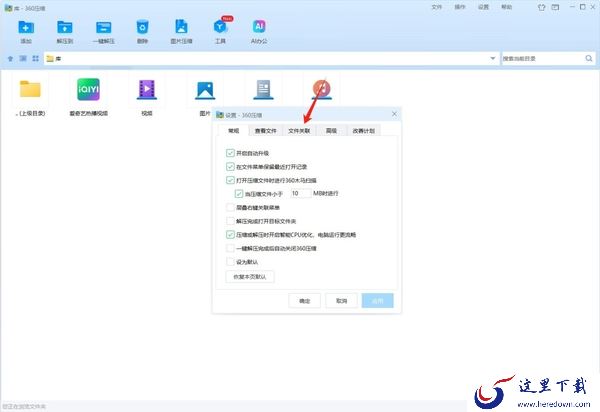Click the 360压缩 app icon in main title bar
Screen dimensions: 600x412
point(8,8)
